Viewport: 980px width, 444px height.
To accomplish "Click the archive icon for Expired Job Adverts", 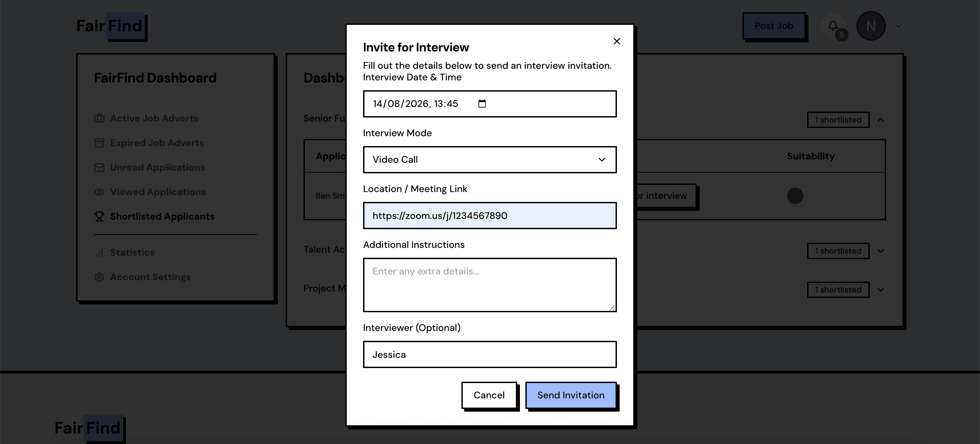I will pyautogui.click(x=99, y=143).
